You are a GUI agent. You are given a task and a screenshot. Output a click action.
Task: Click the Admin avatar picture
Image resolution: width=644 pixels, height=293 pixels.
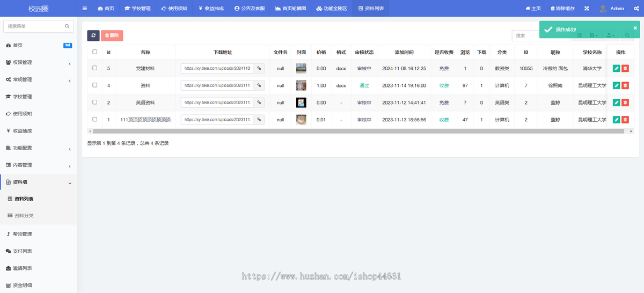tap(603, 9)
